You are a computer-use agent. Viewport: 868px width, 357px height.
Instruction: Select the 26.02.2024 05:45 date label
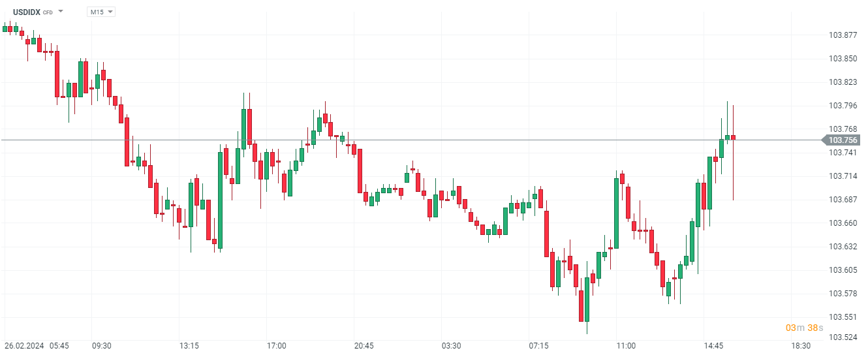point(37,345)
